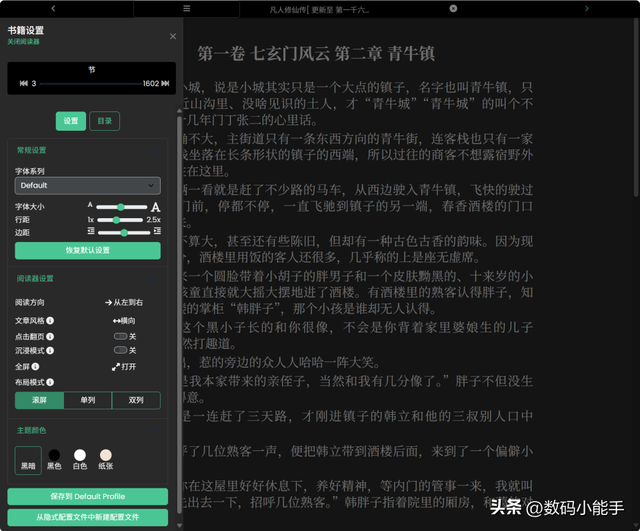Click 保存到 Default Profile button
The width and height of the screenshot is (640, 531).
tap(88, 497)
